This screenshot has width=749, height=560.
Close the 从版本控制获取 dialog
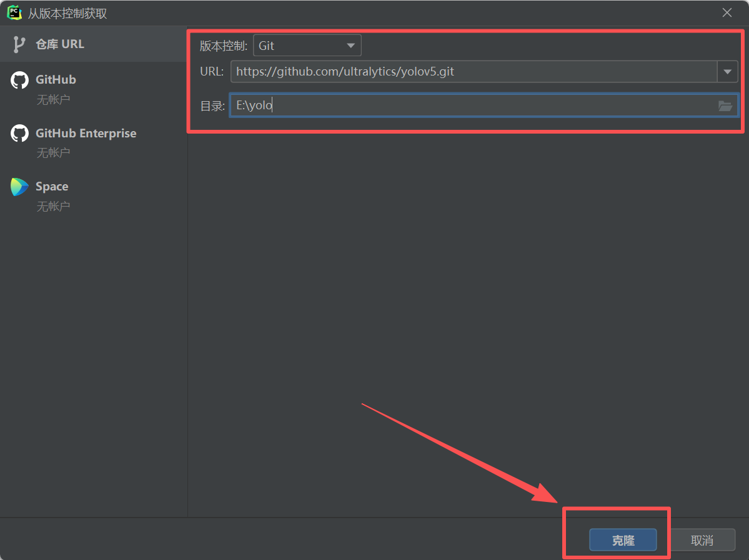pos(727,13)
